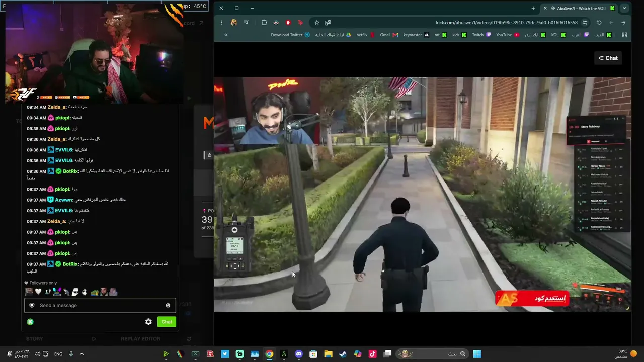Open the Gmail bookmark
The width and height of the screenshot is (644, 362).
[389, 35]
